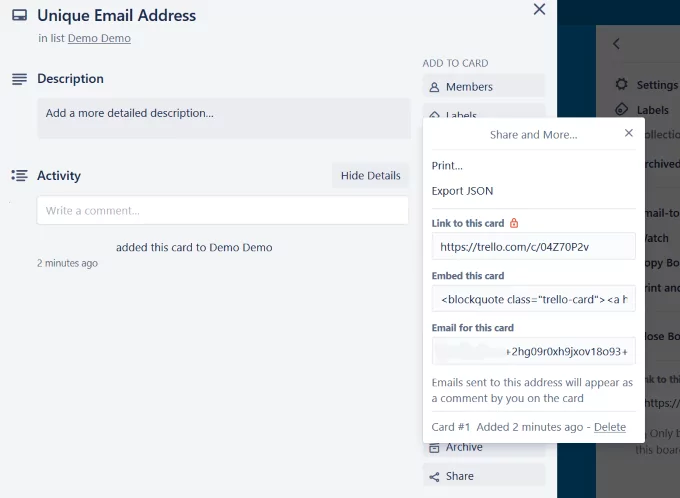
Task: Click the Delete card link
Action: [609, 427]
